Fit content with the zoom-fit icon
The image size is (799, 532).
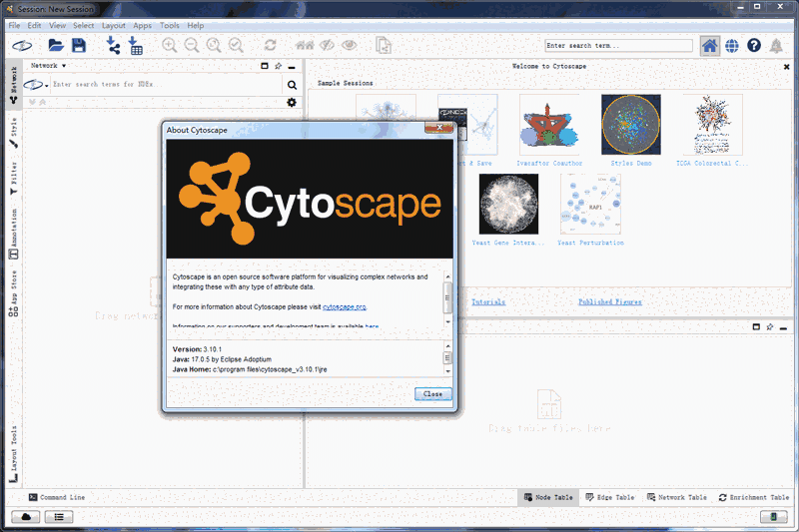pyautogui.click(x=214, y=45)
